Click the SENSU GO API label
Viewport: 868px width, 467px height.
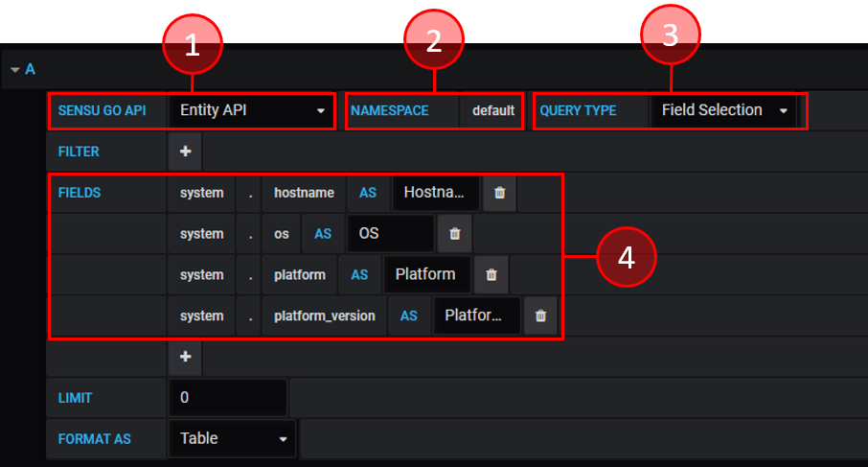(102, 111)
